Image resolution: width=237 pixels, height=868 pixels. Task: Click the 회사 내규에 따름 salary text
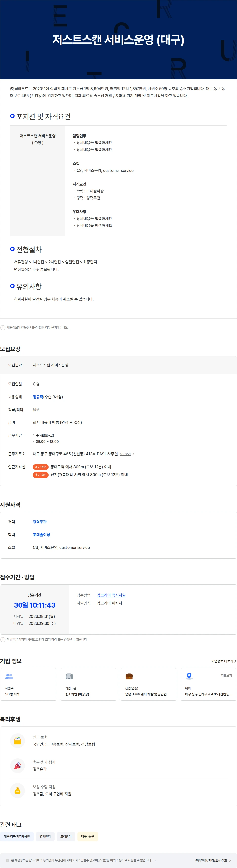57,422
